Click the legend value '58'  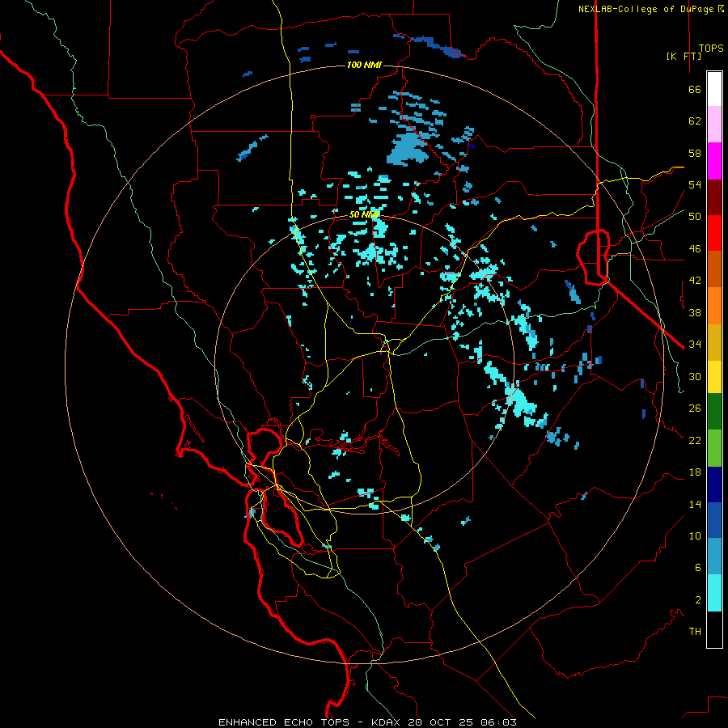[695, 153]
